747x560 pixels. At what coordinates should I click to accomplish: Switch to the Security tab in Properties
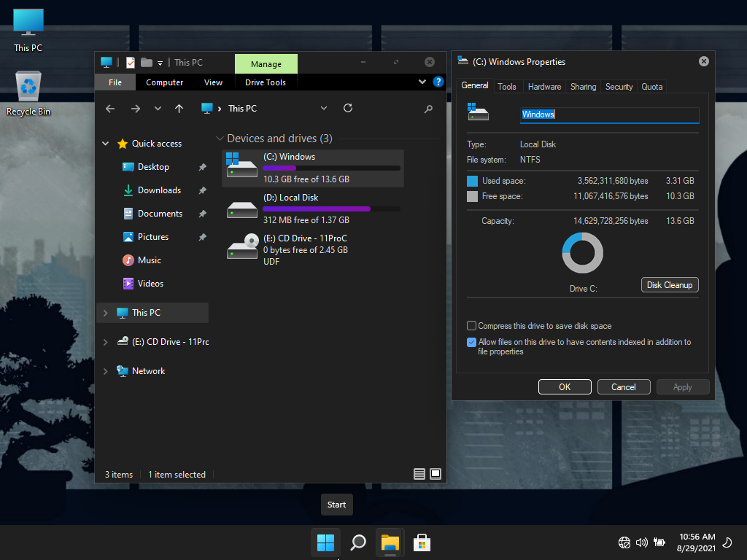pyautogui.click(x=619, y=87)
